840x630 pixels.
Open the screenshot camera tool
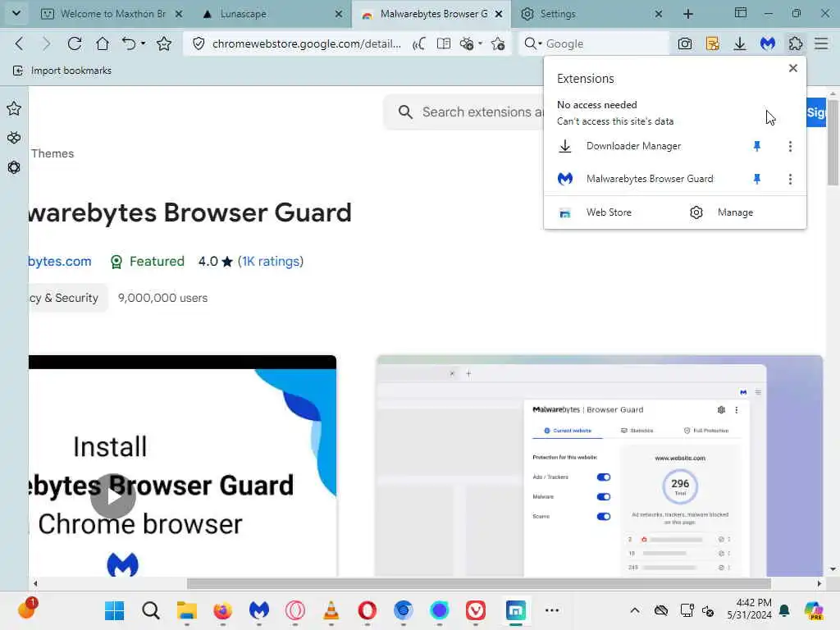coord(685,44)
